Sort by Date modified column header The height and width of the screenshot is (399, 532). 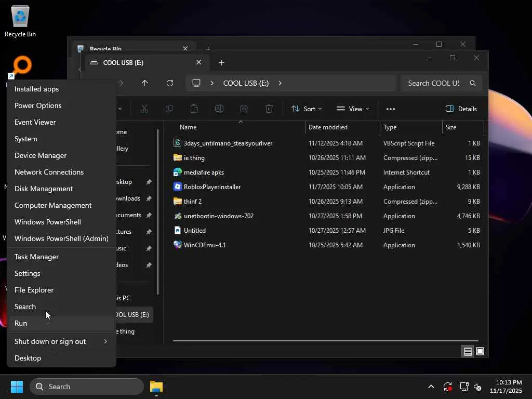(328, 127)
